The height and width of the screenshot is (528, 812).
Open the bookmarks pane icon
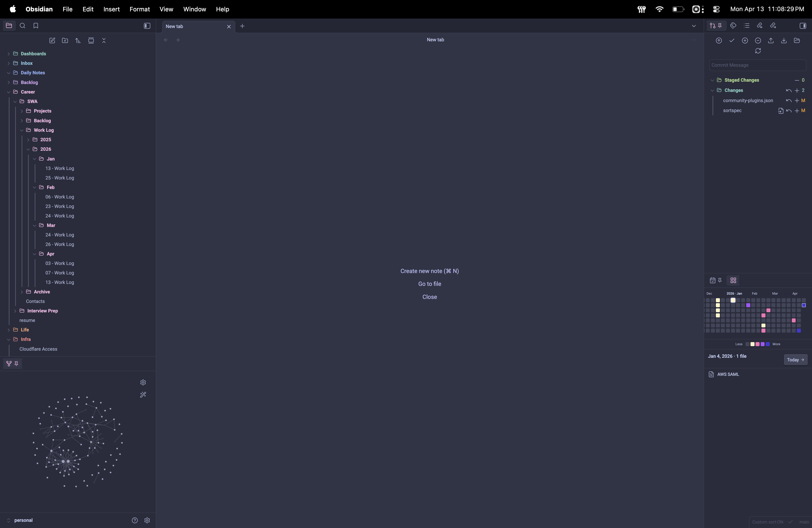[x=36, y=26]
